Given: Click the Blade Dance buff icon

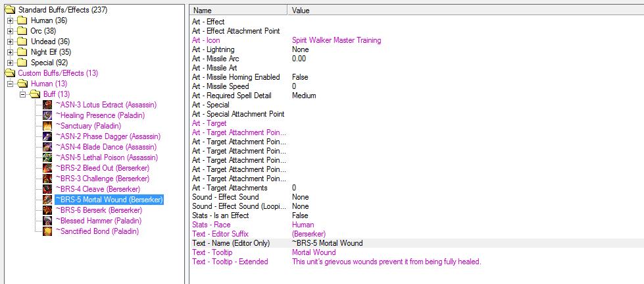Looking at the screenshot, I should 47,148.
